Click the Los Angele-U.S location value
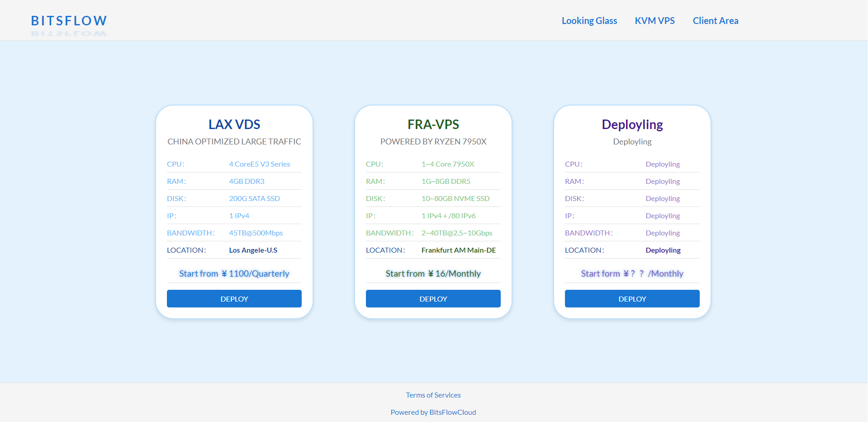The width and height of the screenshot is (868, 422). point(253,250)
